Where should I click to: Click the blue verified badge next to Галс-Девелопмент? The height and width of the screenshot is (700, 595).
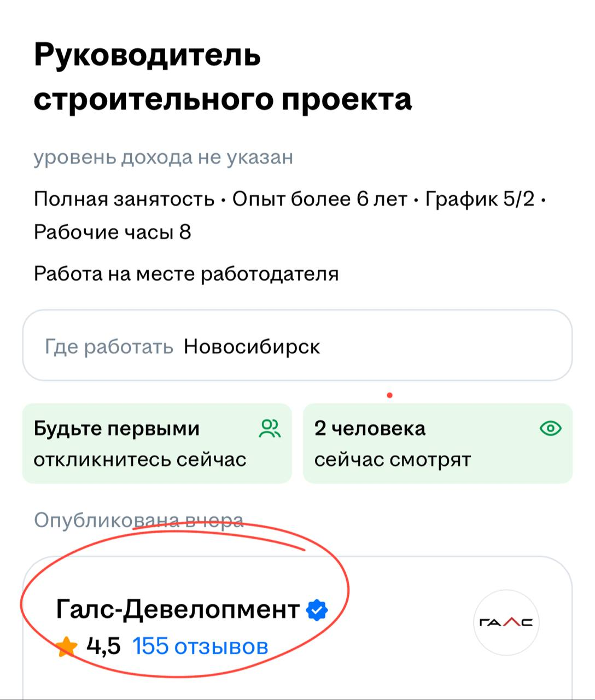coord(317,610)
